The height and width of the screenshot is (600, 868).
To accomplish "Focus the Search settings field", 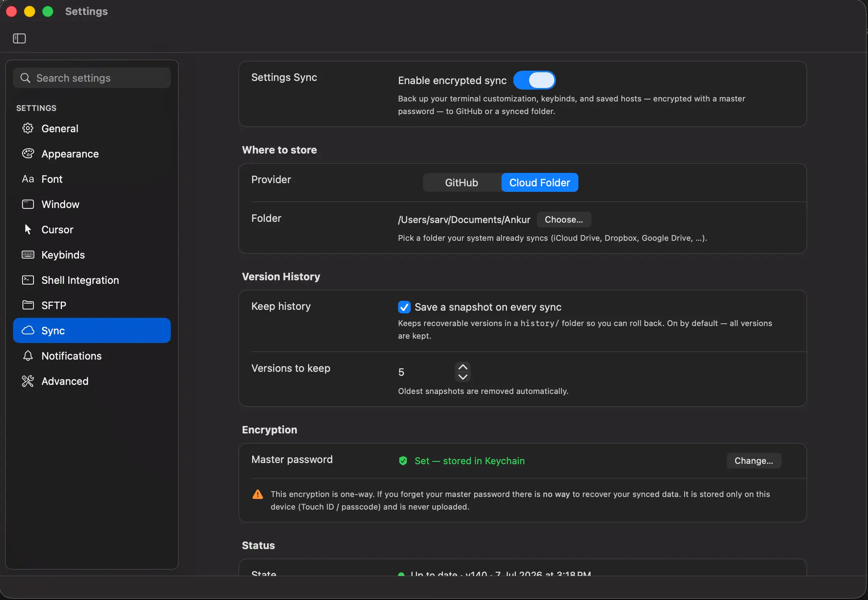I will (92, 78).
